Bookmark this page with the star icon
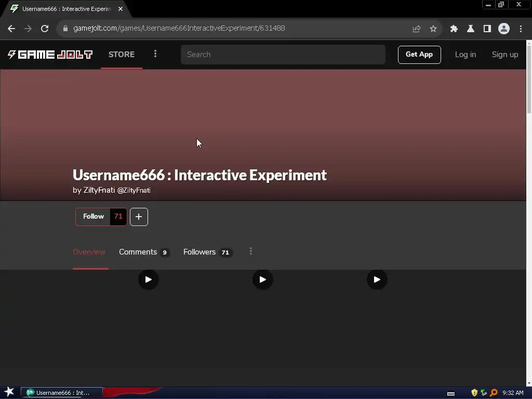 [x=433, y=29]
